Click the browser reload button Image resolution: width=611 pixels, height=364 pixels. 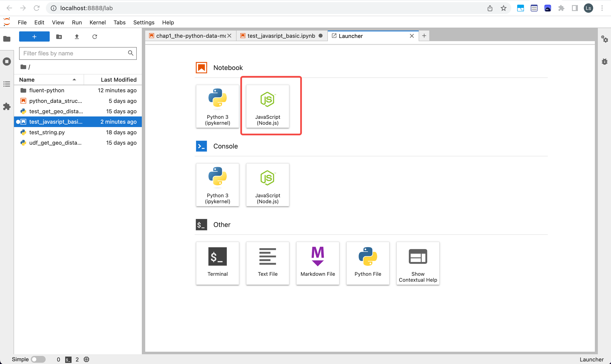pyautogui.click(x=37, y=8)
